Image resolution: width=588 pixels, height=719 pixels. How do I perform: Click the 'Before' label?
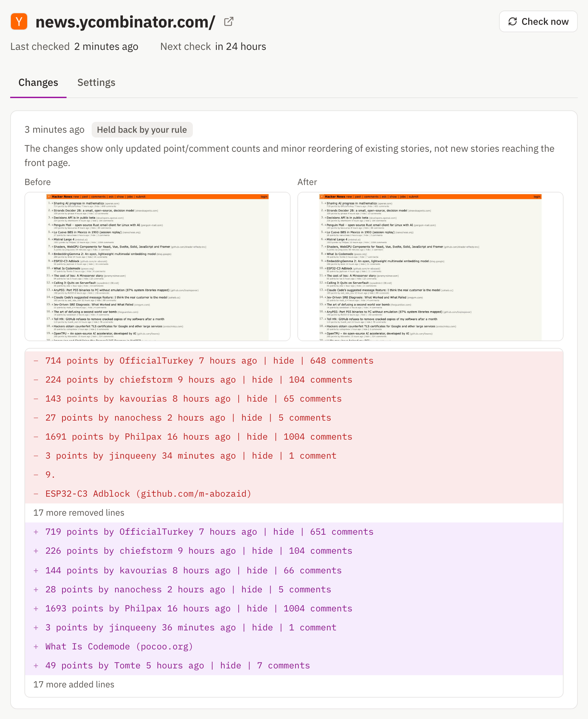[38, 182]
